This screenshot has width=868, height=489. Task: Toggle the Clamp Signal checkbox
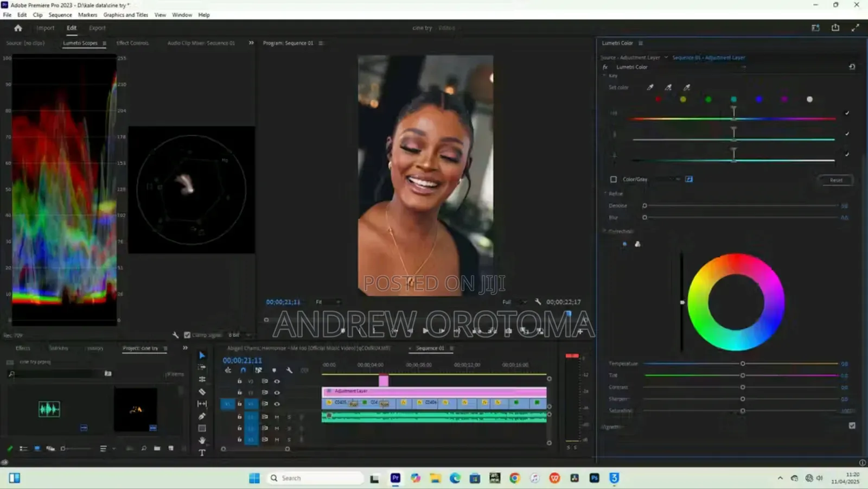click(x=187, y=335)
